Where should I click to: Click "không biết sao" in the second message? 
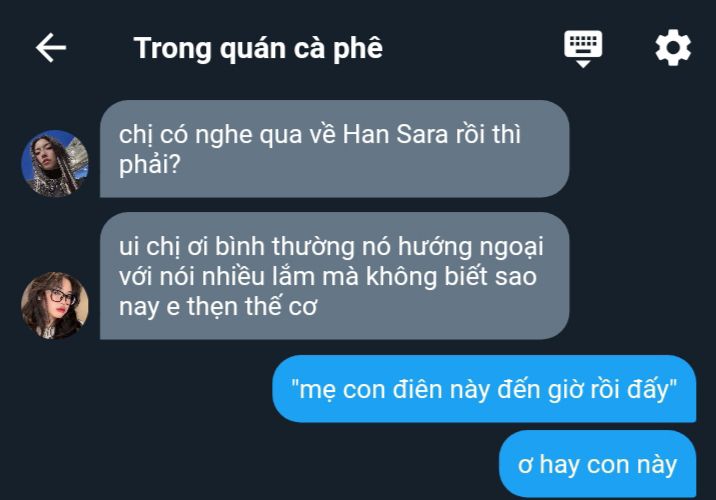[452, 277]
